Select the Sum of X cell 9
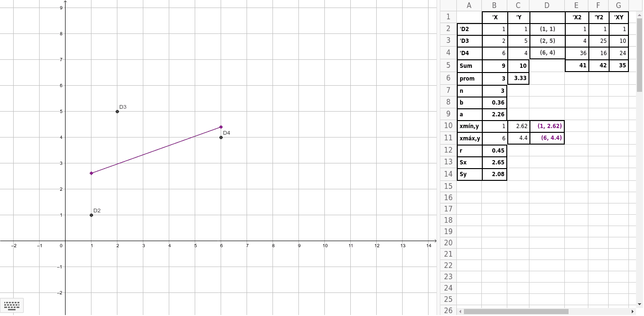The height and width of the screenshot is (316, 644). [x=494, y=66]
